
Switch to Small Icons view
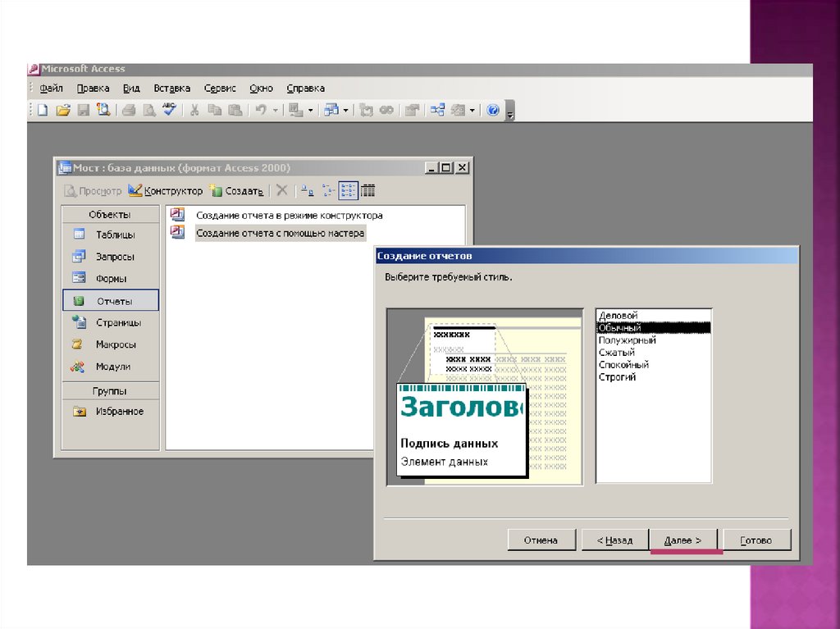(x=328, y=190)
